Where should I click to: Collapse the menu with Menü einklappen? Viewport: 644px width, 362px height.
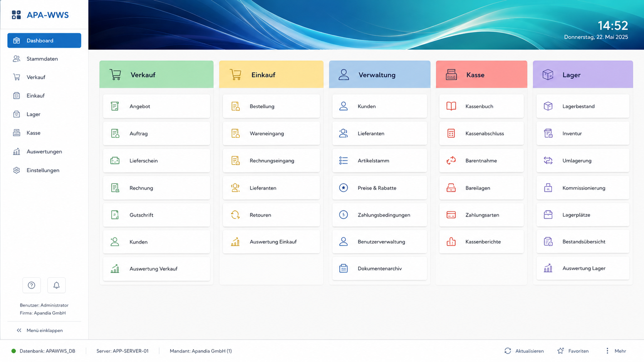pos(40,330)
